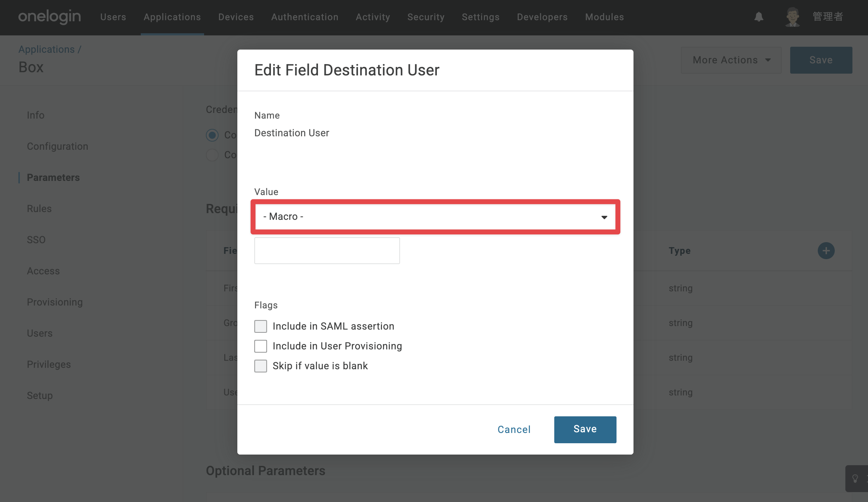Open the user avatar profile menu
Screen dimensions: 868x502
tap(792, 17)
